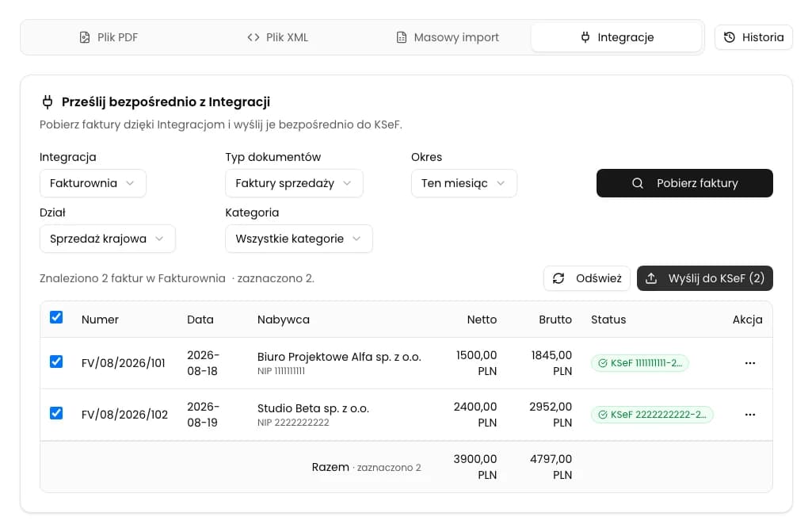Click the Brutto column header
The height and width of the screenshot is (532, 812).
click(555, 320)
